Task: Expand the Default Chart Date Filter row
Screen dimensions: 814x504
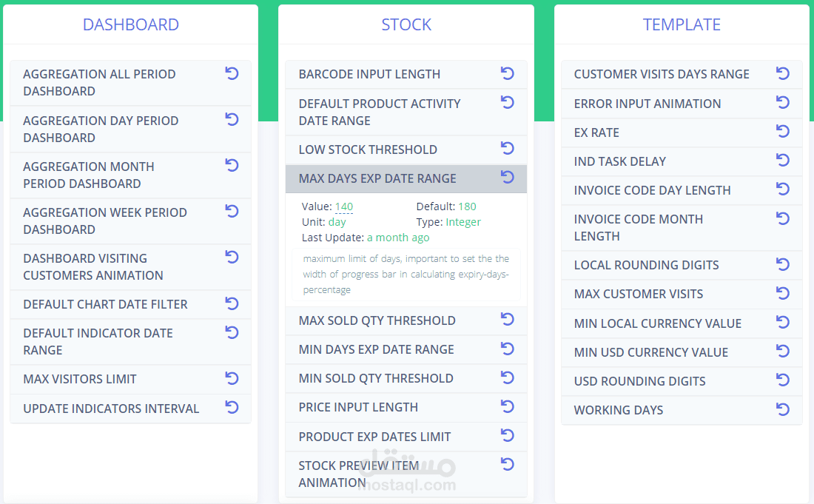Action: tap(105, 304)
